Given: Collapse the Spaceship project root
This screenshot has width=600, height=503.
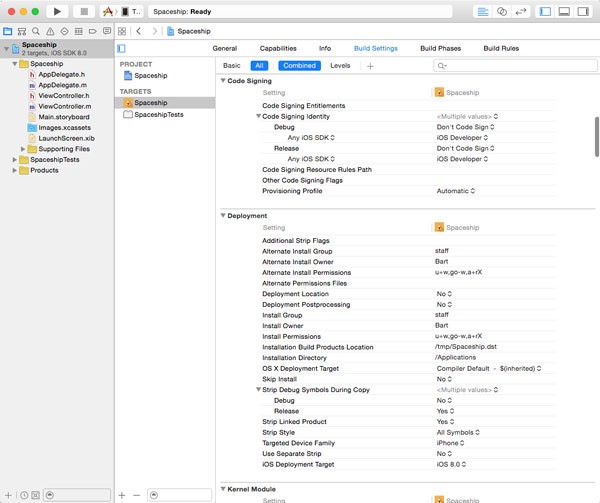Looking at the screenshot, I should coord(6,49).
